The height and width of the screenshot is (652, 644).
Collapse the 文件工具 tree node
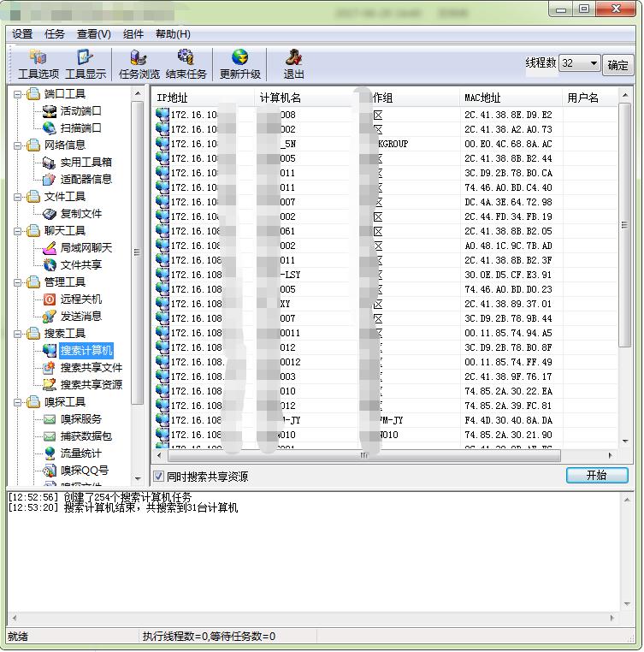tap(17, 197)
